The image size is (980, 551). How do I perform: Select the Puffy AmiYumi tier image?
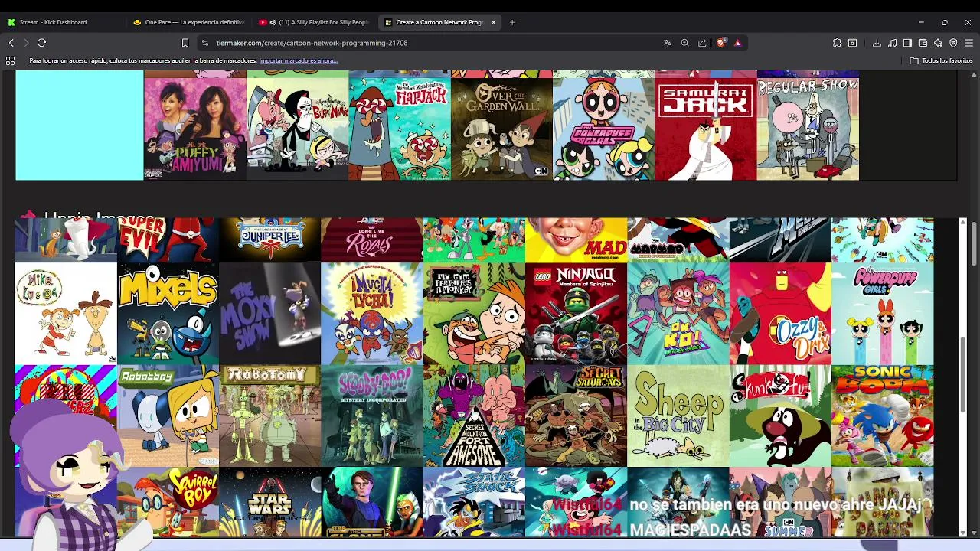pos(195,129)
